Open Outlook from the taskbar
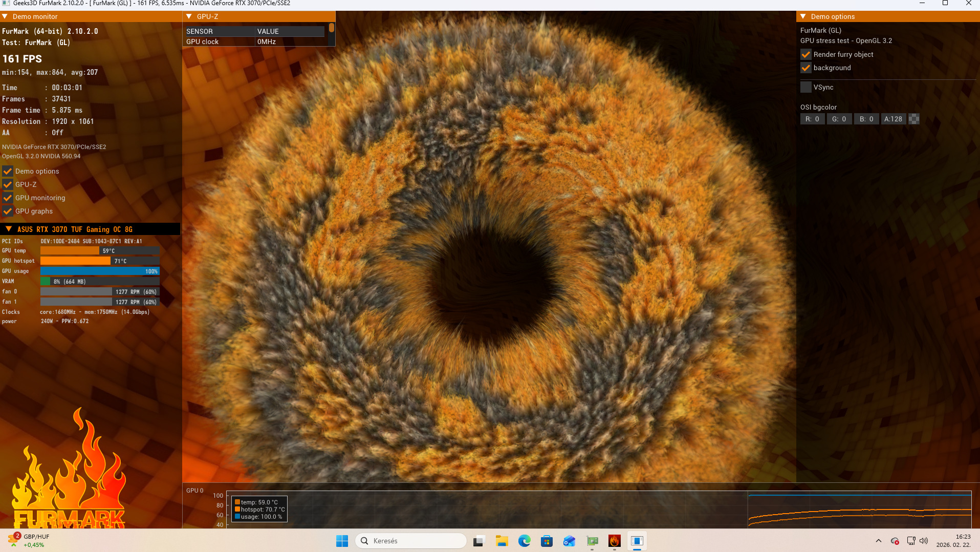Image resolution: width=980 pixels, height=552 pixels. point(569,541)
